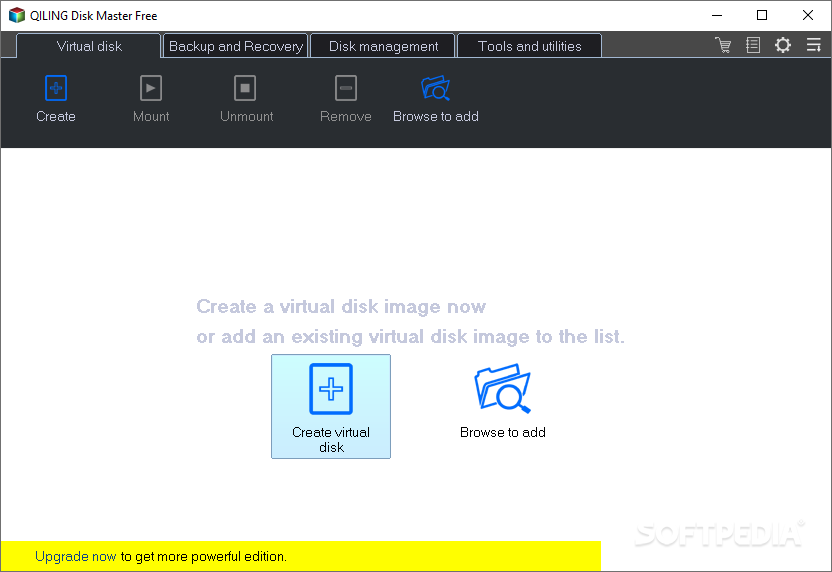
Task: Open the Disk management tab
Action: (x=383, y=46)
